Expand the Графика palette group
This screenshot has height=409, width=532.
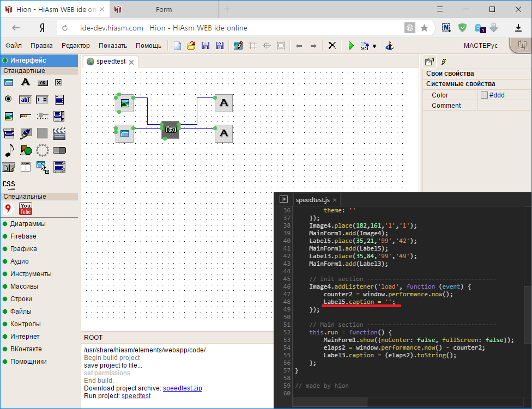click(x=23, y=249)
